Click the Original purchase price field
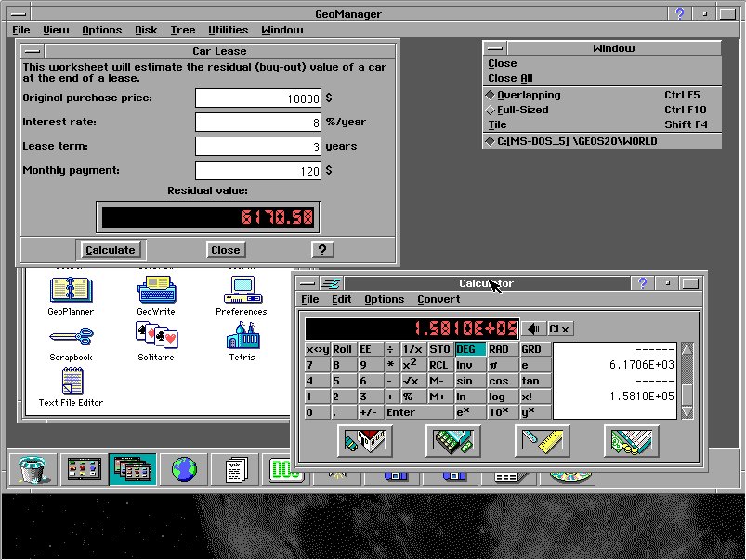746x560 pixels. pyautogui.click(x=258, y=98)
